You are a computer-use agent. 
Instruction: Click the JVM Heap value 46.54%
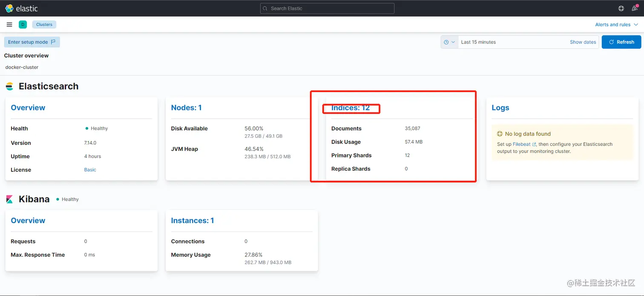(254, 149)
